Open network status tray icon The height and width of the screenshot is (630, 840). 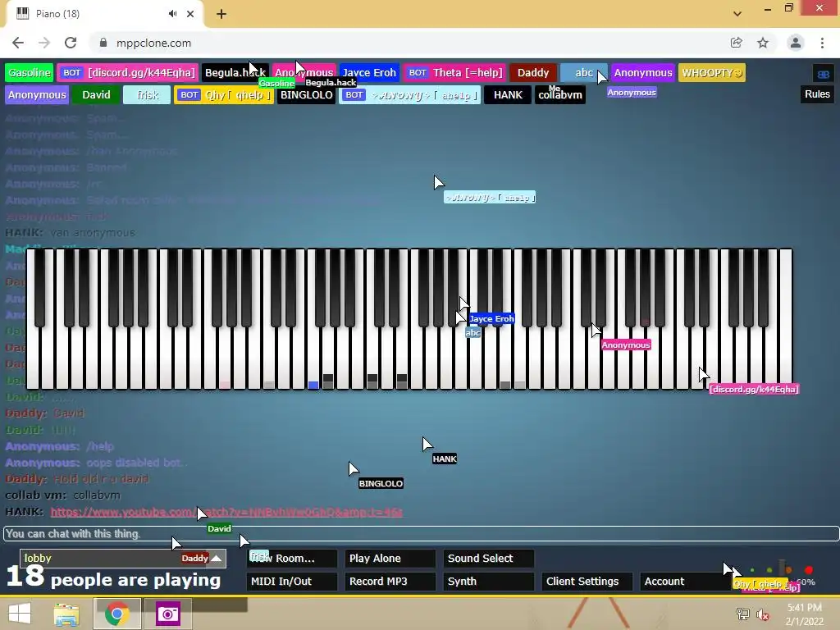tap(742, 614)
